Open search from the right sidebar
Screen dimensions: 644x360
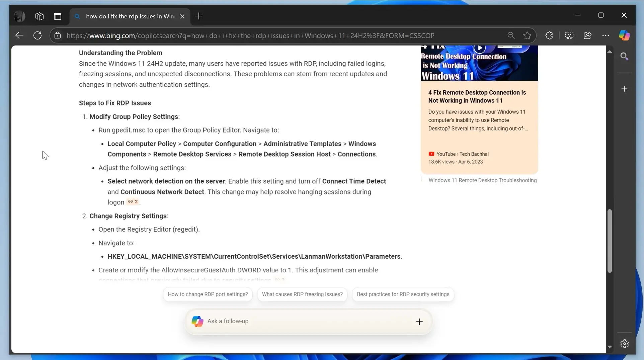click(x=624, y=56)
